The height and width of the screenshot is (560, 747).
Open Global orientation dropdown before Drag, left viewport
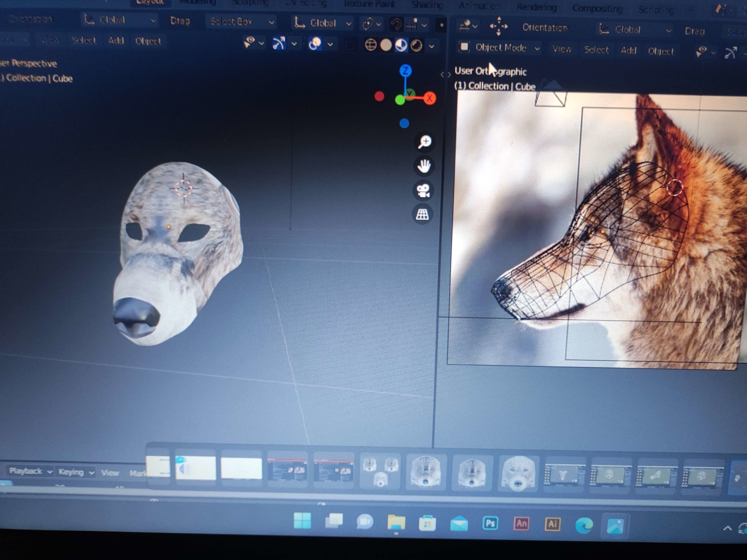pyautogui.click(x=120, y=20)
